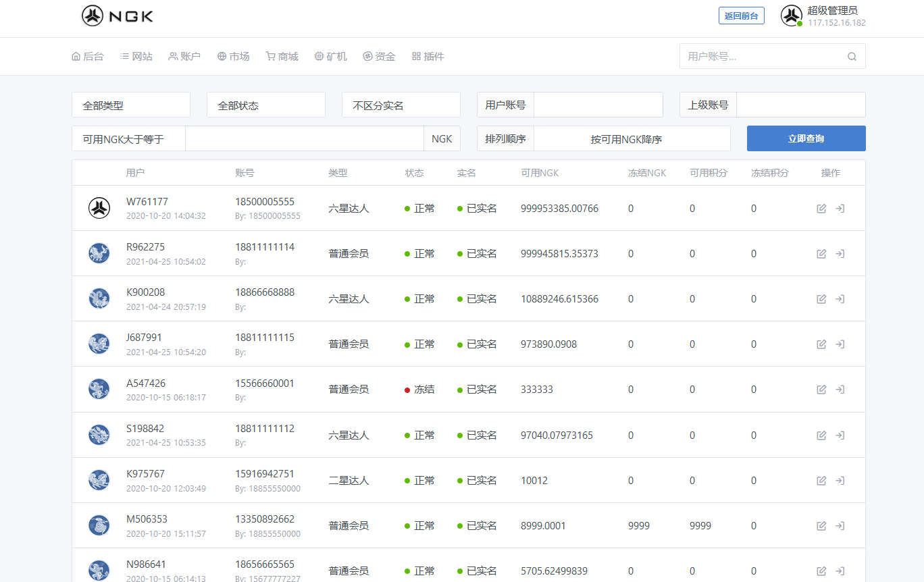Click the edit icon for frozen user A547426
The width and height of the screenshot is (924, 582).
pyautogui.click(x=821, y=390)
